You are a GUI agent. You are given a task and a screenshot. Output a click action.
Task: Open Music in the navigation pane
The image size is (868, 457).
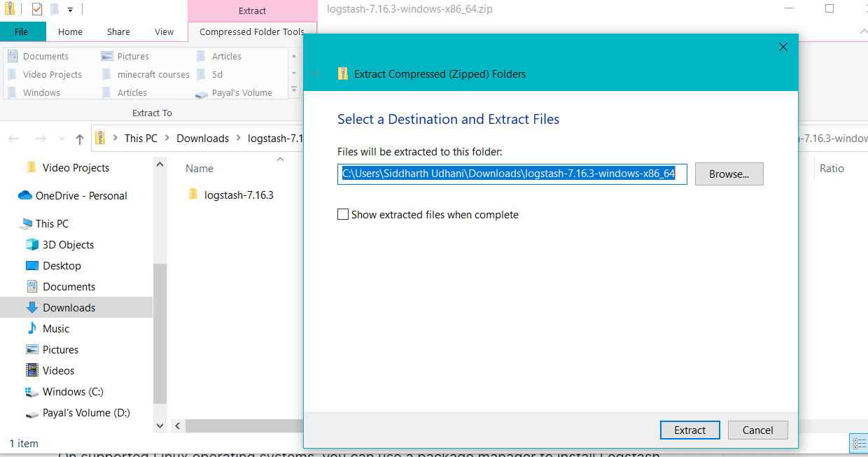coord(56,328)
